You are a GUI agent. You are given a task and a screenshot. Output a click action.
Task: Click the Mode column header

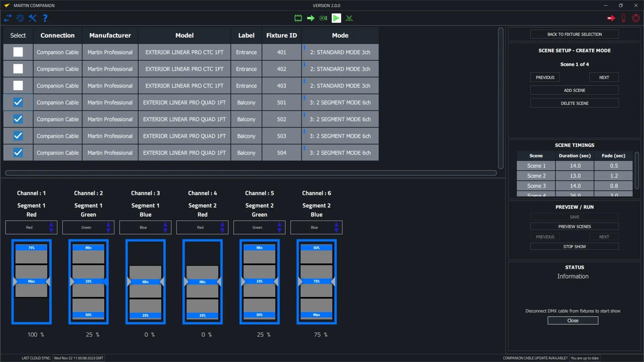(340, 36)
